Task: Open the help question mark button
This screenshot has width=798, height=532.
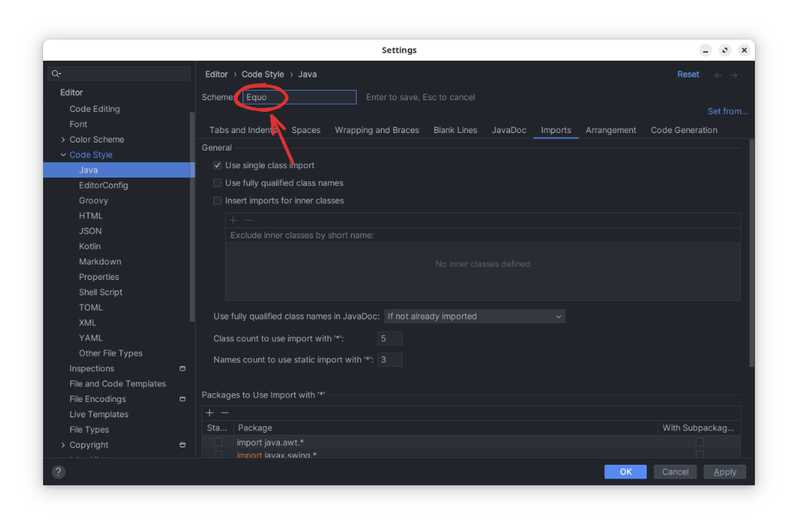Action: (x=58, y=472)
